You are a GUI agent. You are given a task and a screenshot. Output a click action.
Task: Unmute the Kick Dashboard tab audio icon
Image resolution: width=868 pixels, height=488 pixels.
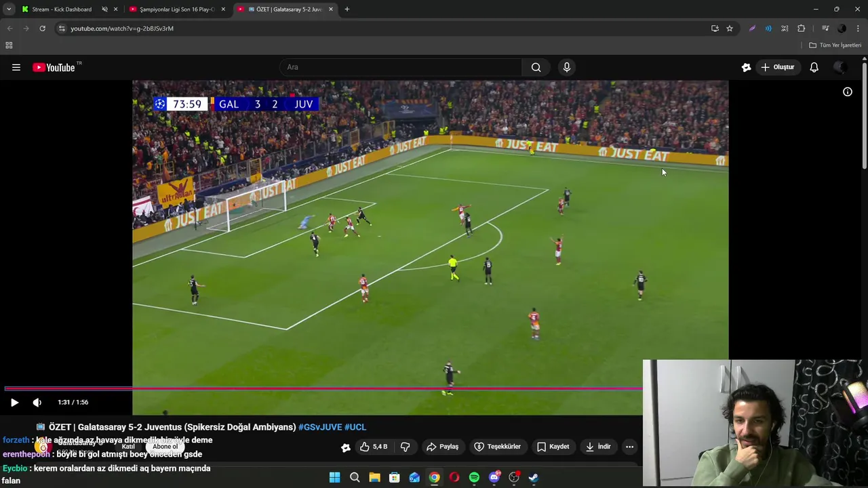(104, 9)
